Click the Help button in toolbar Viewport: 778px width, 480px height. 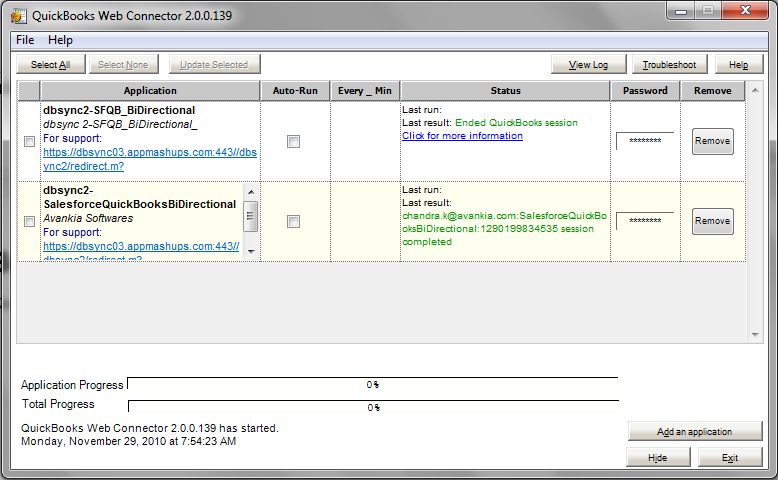point(738,65)
